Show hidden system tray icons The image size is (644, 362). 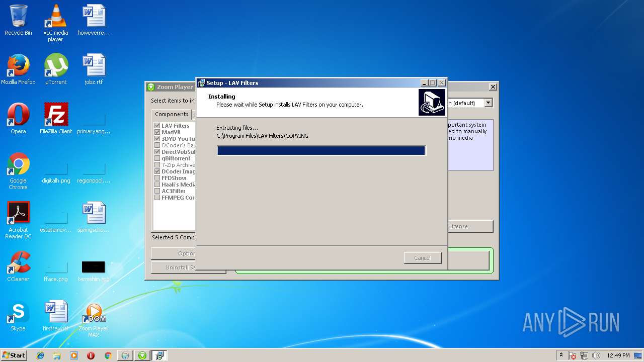[x=561, y=355]
